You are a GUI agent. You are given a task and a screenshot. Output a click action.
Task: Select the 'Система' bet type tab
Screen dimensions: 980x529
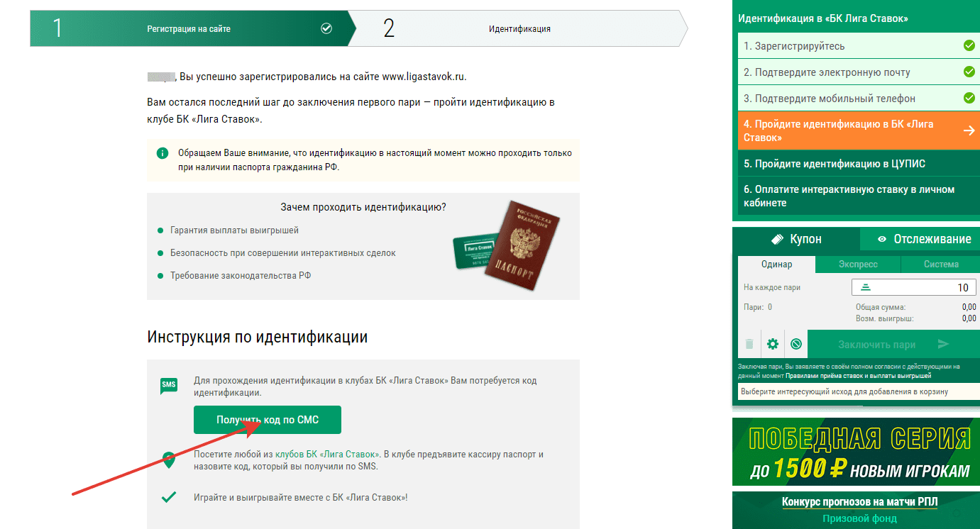pyautogui.click(x=941, y=264)
